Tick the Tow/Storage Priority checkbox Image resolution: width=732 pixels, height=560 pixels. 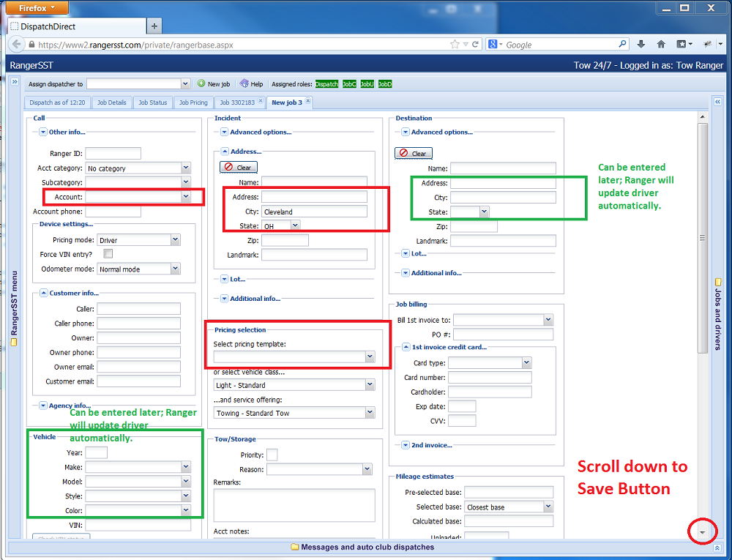point(272,455)
